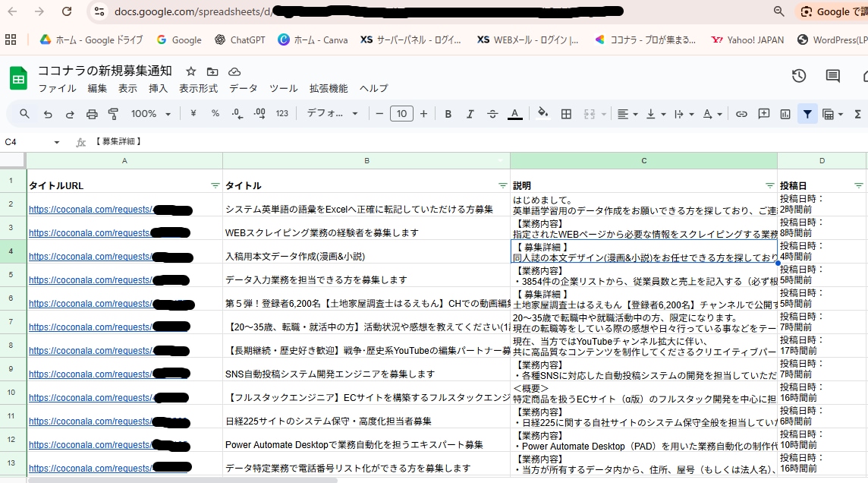
Task: Decrease font size minus button
Action: pos(379,114)
